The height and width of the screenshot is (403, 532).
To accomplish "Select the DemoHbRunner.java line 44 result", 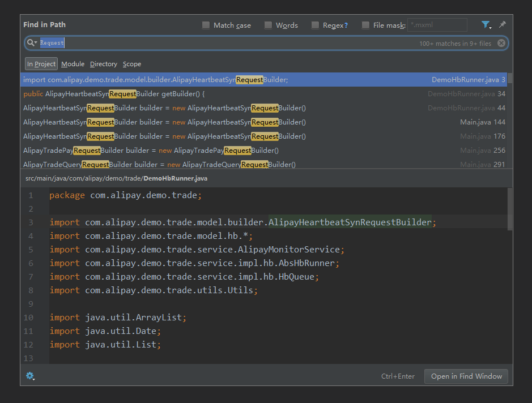I will [x=263, y=108].
